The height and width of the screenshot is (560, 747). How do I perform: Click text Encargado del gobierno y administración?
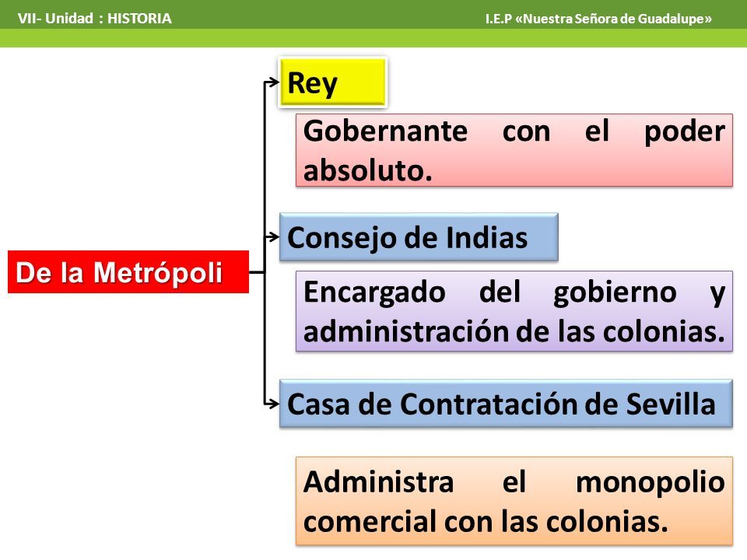click(514, 311)
